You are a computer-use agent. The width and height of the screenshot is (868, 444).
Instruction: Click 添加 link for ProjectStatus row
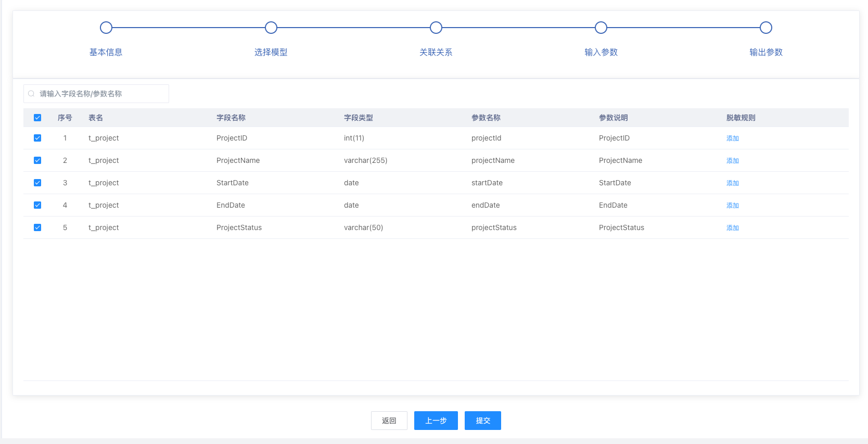pos(733,228)
